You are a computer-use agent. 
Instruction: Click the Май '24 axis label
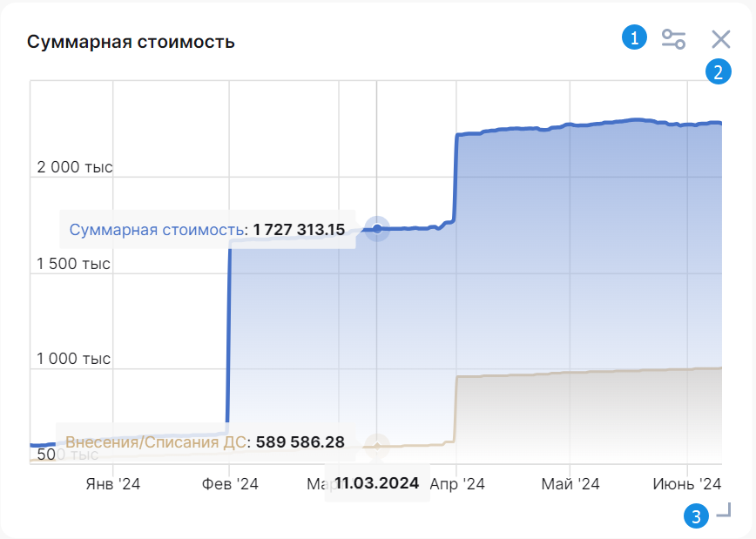(570, 483)
